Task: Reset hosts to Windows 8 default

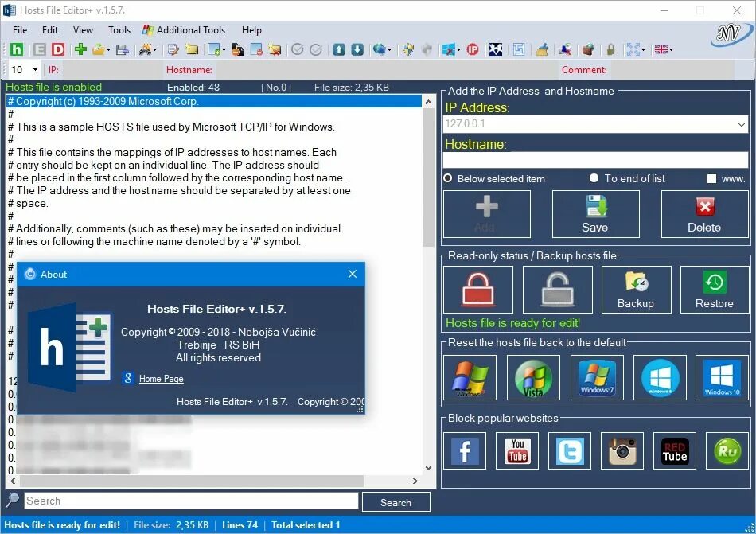Action: click(660, 378)
